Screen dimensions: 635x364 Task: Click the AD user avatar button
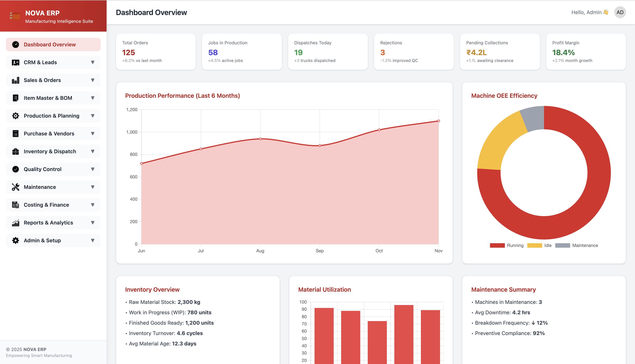point(620,12)
